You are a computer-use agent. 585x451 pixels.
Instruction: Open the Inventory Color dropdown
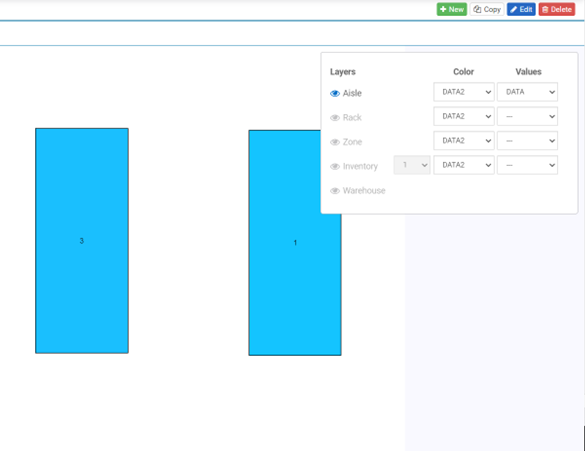tap(464, 165)
